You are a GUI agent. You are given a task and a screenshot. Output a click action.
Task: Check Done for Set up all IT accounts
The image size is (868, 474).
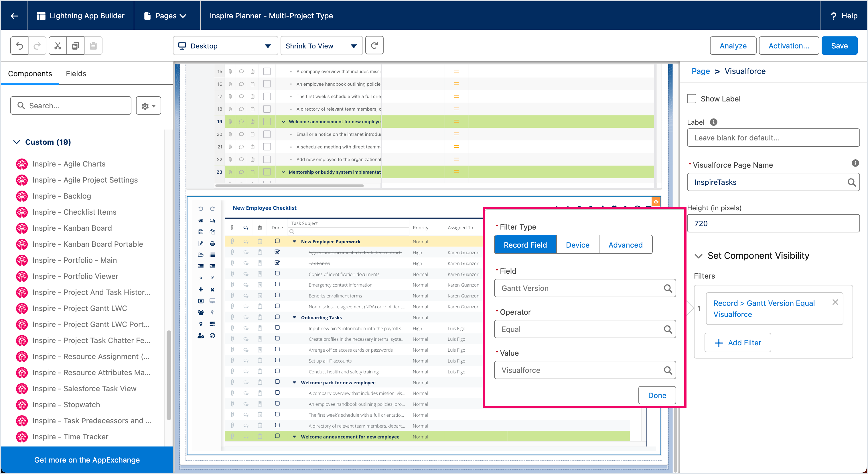click(x=277, y=360)
